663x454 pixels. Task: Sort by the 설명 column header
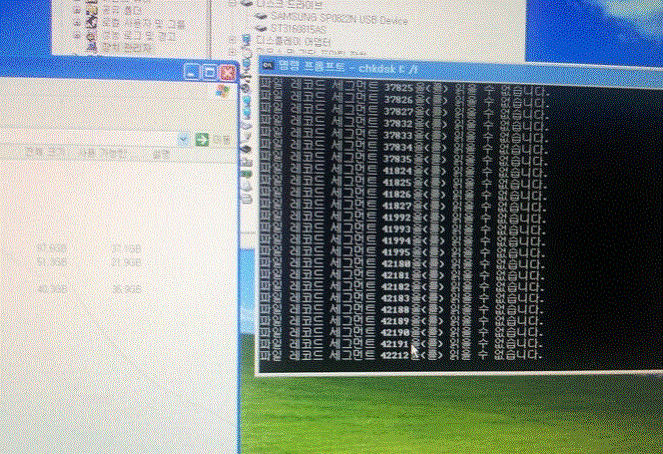point(161,154)
